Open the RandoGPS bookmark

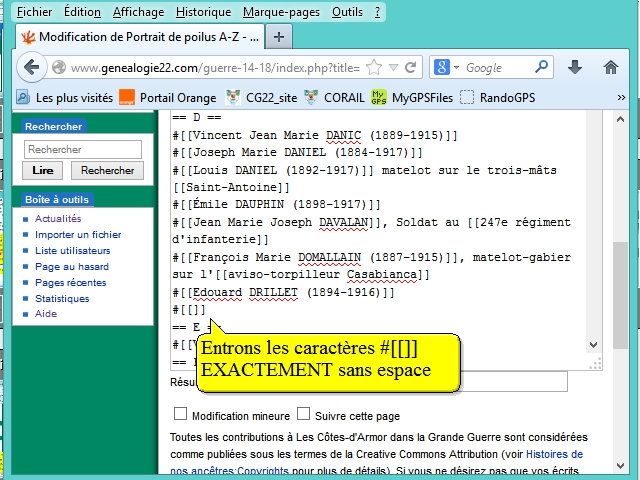[497, 98]
